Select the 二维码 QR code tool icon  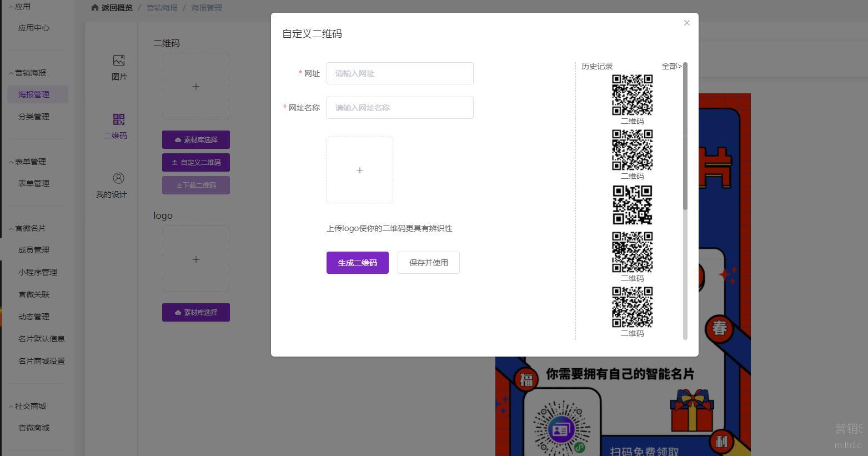tap(119, 119)
